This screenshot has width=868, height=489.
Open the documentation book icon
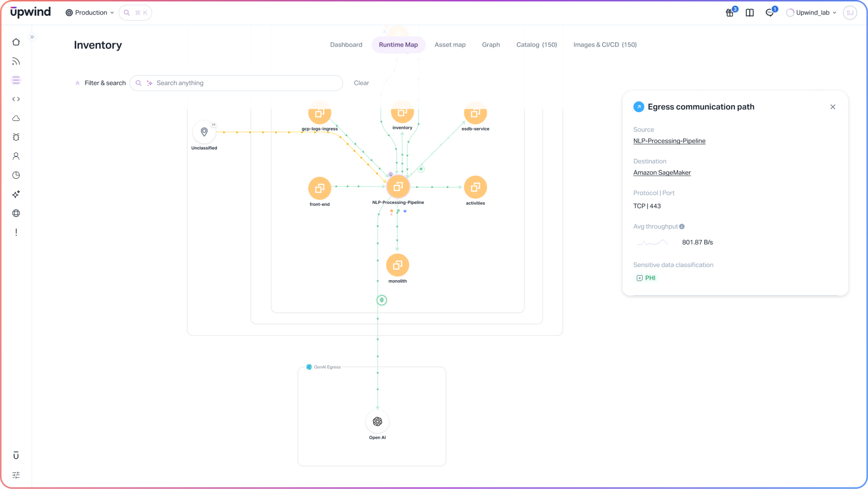(750, 13)
